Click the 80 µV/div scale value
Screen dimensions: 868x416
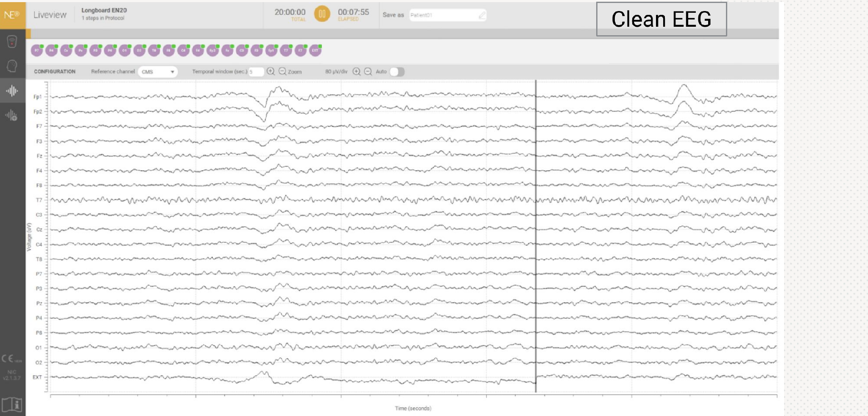click(x=336, y=72)
